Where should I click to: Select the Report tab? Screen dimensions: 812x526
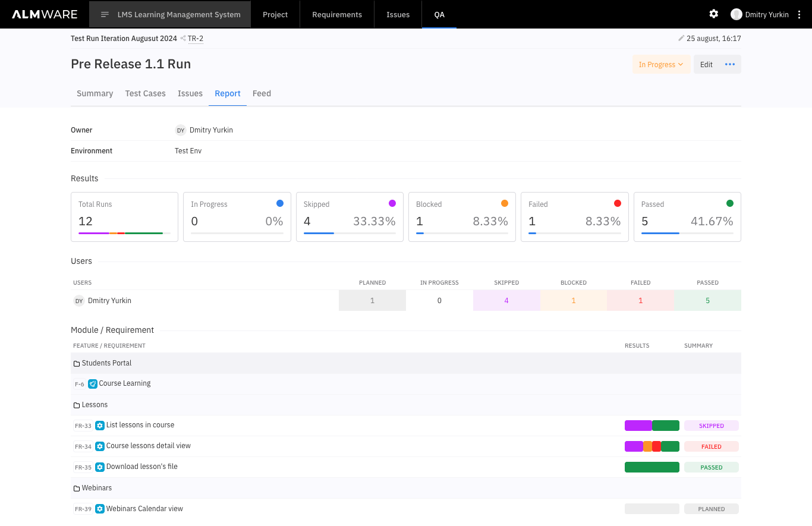[228, 93]
